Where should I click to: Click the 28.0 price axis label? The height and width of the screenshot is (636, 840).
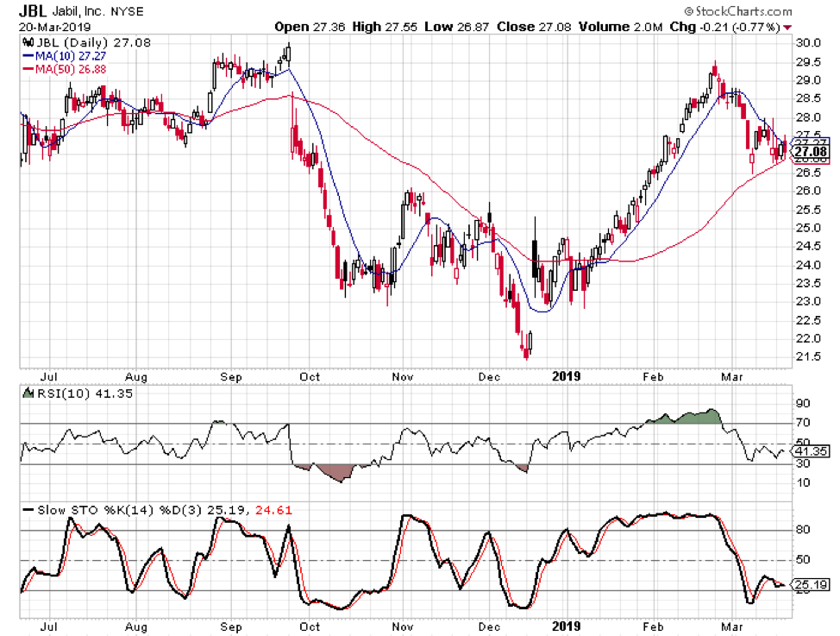point(808,116)
